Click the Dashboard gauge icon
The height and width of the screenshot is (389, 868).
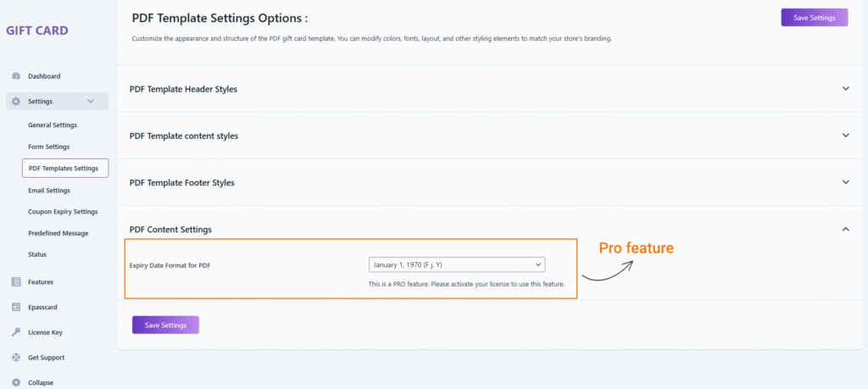pos(16,76)
